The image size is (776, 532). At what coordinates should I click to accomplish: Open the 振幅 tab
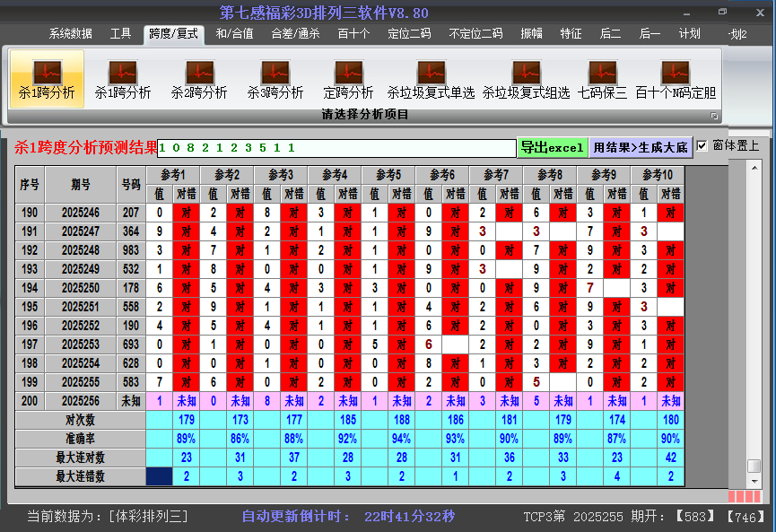(531, 34)
